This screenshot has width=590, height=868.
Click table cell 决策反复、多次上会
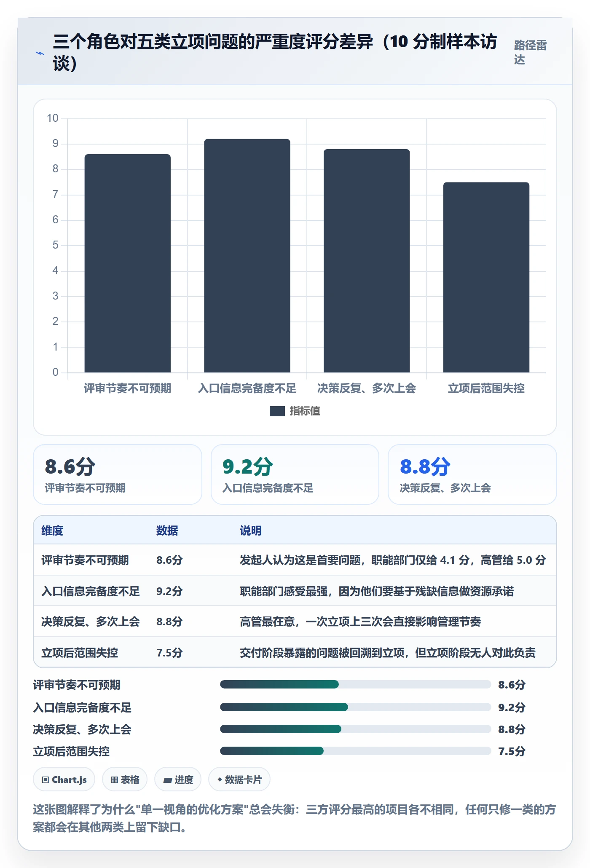tap(91, 622)
